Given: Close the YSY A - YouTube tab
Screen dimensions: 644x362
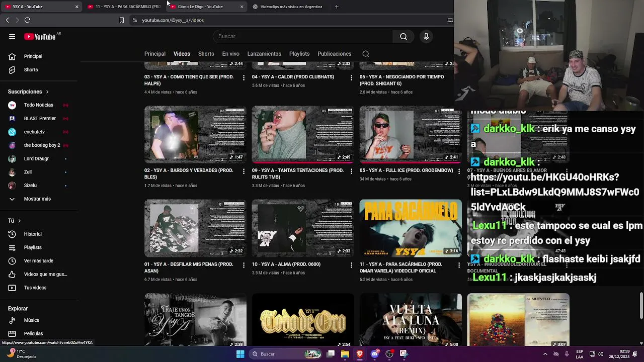Looking at the screenshot, I should tap(76, 7).
